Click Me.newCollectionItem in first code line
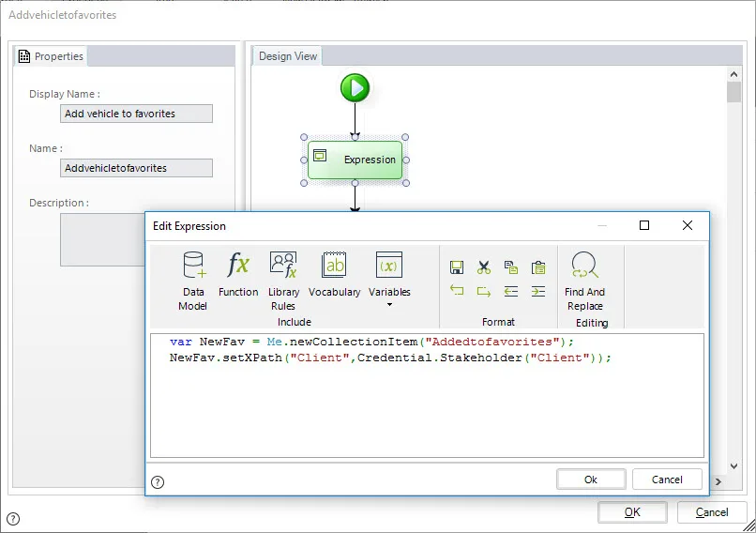756x533 pixels. (x=342, y=342)
